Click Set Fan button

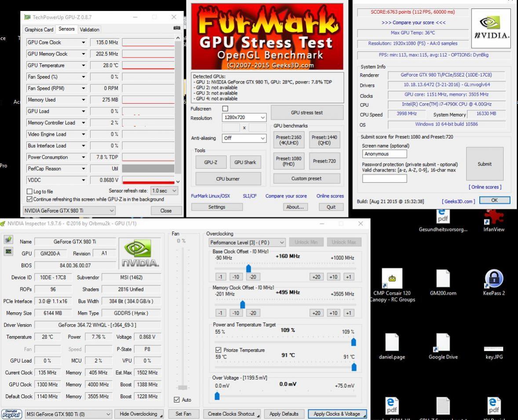point(183,414)
